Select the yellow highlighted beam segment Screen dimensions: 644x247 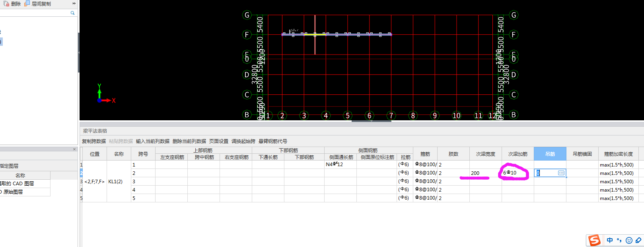[314, 35]
